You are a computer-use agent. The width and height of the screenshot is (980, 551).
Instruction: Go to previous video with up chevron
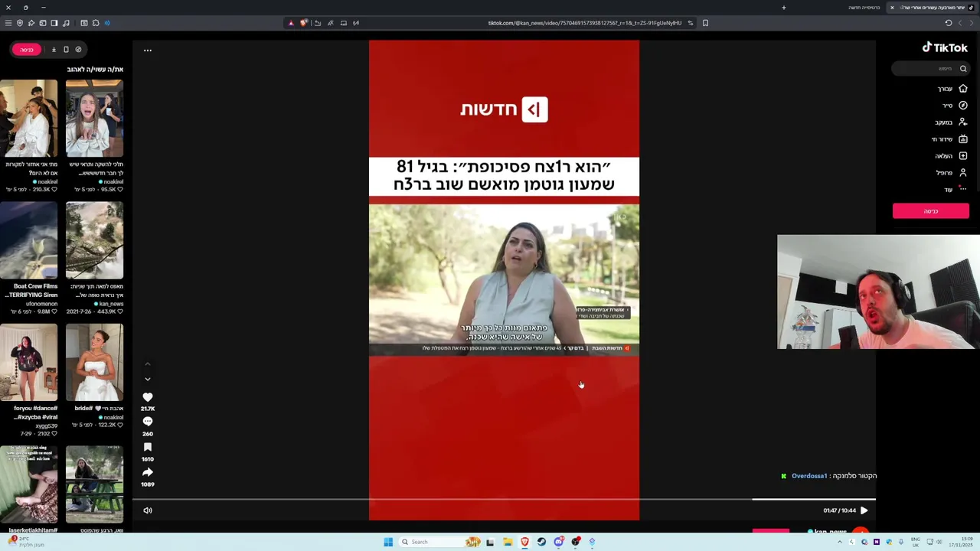point(148,364)
